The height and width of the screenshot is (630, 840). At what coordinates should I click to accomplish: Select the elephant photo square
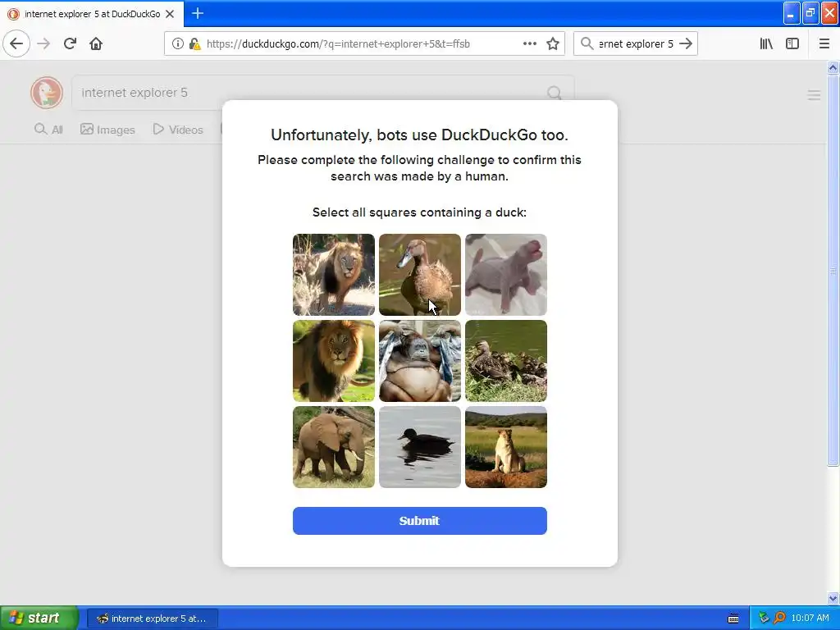click(334, 447)
